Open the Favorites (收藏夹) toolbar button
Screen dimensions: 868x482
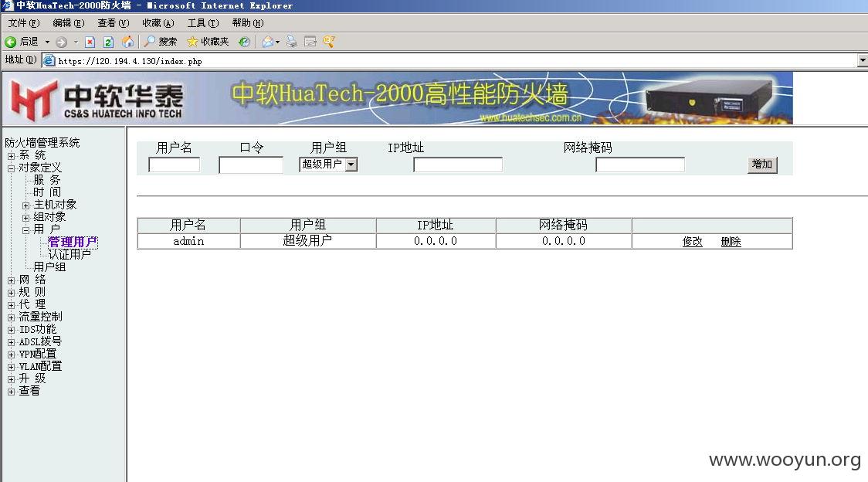[x=209, y=42]
